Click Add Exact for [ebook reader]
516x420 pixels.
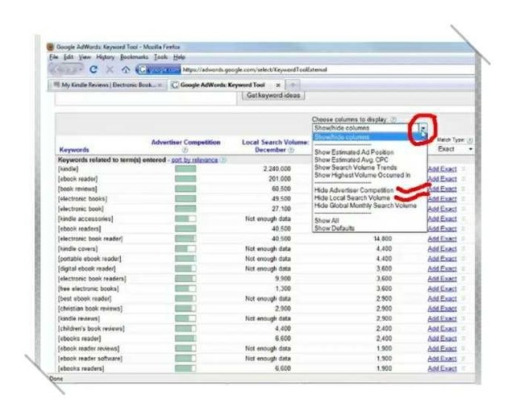[x=442, y=179]
